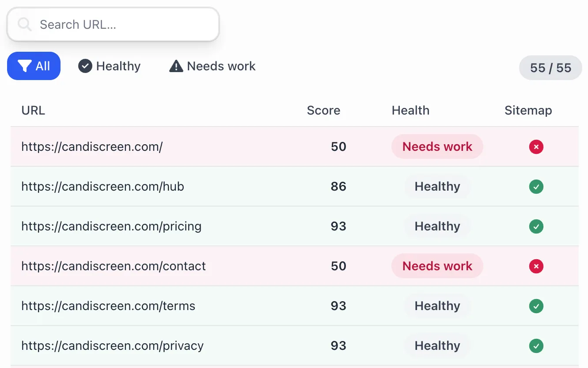Click score 50 in the contact row

point(338,266)
